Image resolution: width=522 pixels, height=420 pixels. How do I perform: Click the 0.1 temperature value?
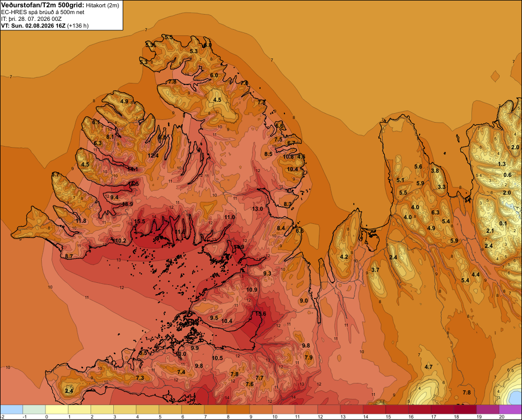(503, 223)
